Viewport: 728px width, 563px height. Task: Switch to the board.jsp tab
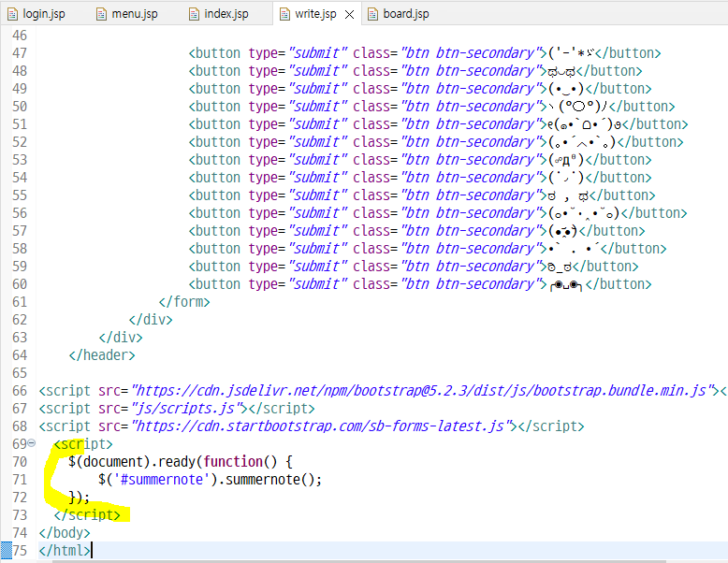point(399,14)
